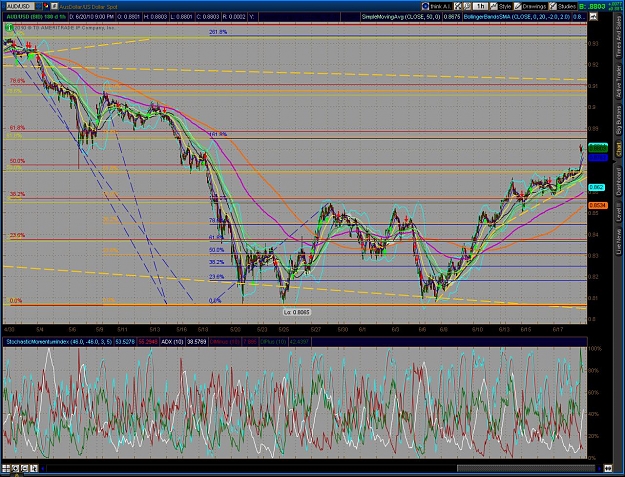Open the Big Buttons side tab
The image size is (625, 477).
pyautogui.click(x=619, y=122)
